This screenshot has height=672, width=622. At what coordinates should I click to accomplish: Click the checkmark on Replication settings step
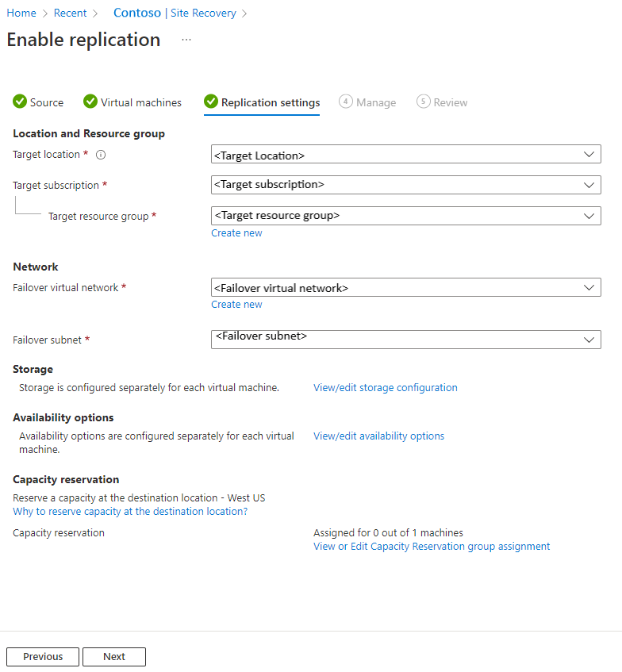[x=211, y=102]
